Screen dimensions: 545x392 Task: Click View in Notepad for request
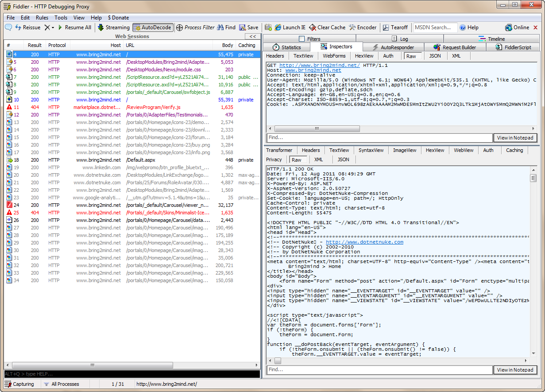pyautogui.click(x=515, y=138)
